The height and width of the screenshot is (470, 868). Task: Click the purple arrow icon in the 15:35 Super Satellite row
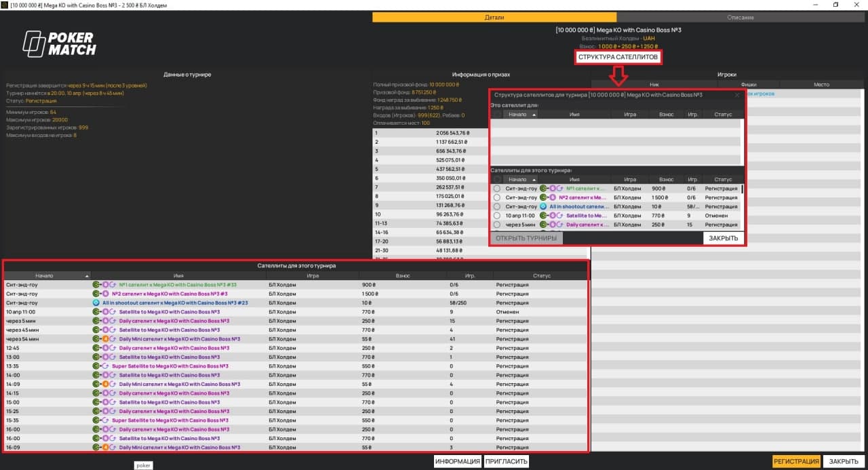105,420
